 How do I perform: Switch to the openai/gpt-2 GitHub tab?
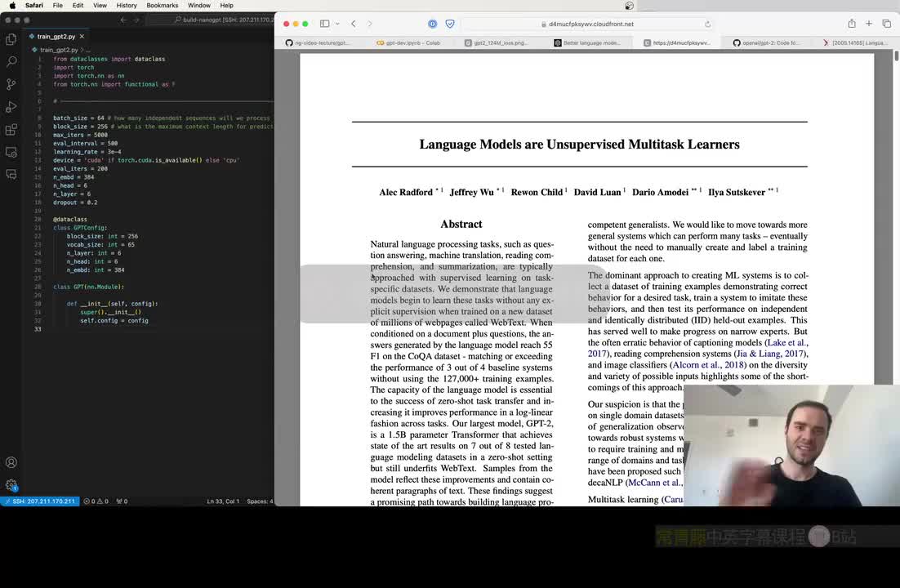tap(767, 42)
